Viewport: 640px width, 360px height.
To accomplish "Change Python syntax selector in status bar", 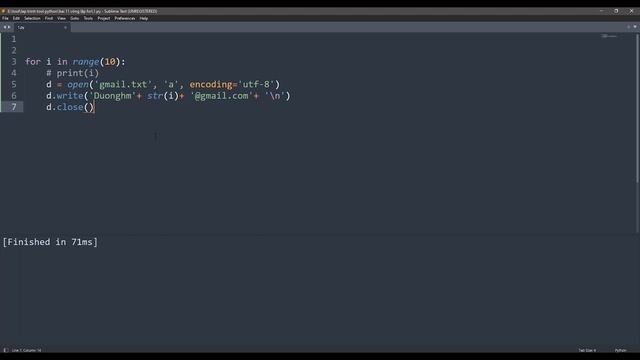I will tap(620, 350).
